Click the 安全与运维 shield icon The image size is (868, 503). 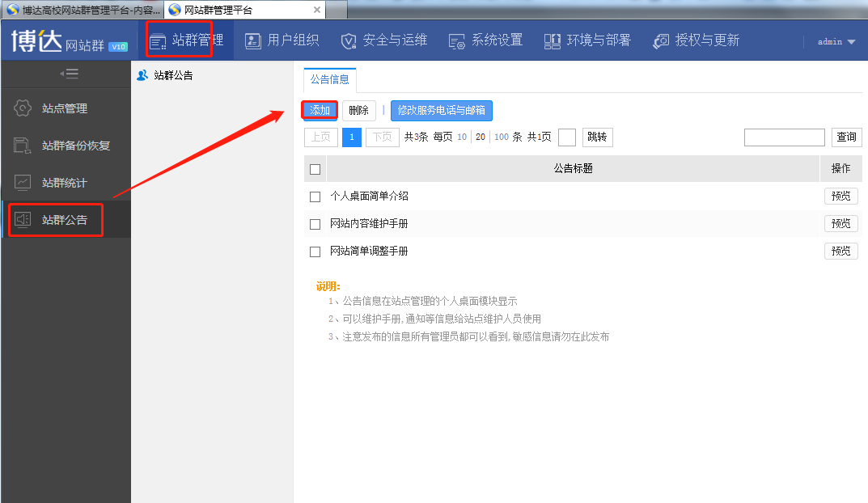[349, 40]
